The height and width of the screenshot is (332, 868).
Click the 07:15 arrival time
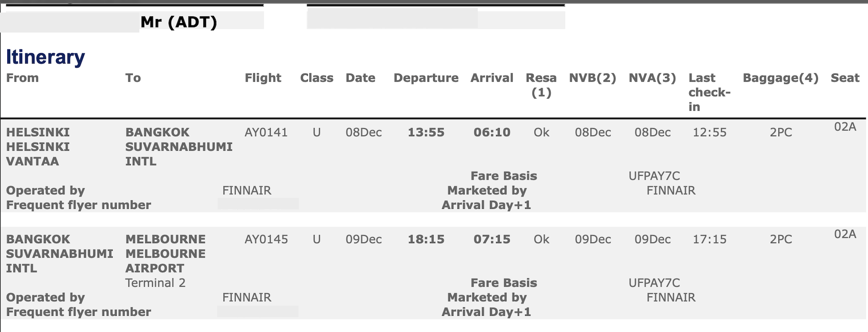pyautogui.click(x=492, y=240)
